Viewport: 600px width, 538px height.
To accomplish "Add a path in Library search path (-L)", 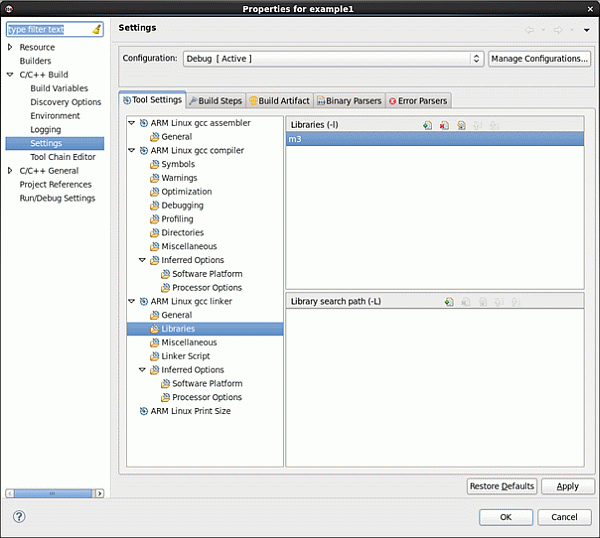I will pyautogui.click(x=449, y=302).
